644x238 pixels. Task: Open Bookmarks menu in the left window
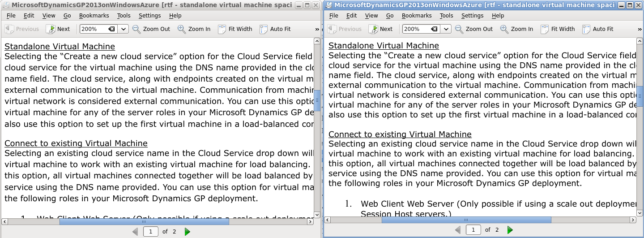pos(94,15)
